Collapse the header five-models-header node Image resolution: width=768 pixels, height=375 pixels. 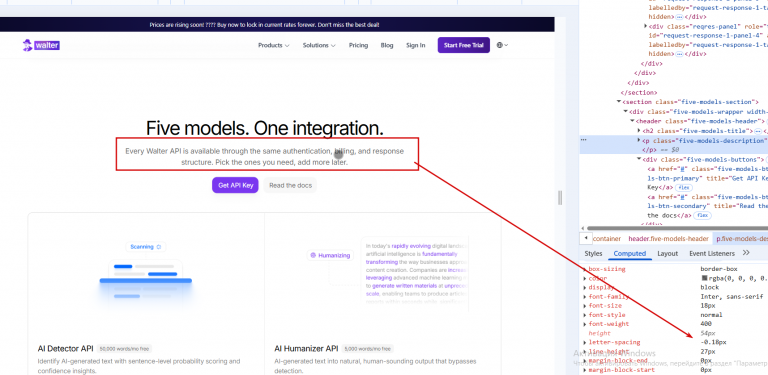coord(632,120)
